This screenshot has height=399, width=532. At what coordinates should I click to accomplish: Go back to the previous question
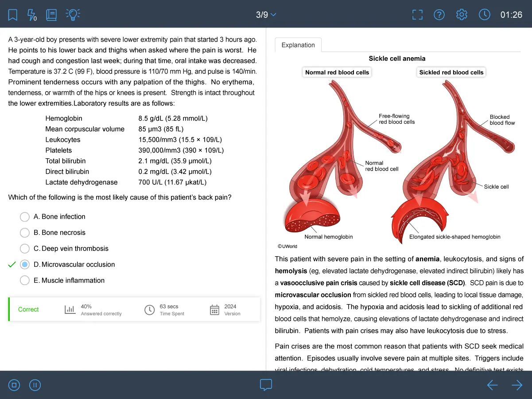(x=492, y=385)
